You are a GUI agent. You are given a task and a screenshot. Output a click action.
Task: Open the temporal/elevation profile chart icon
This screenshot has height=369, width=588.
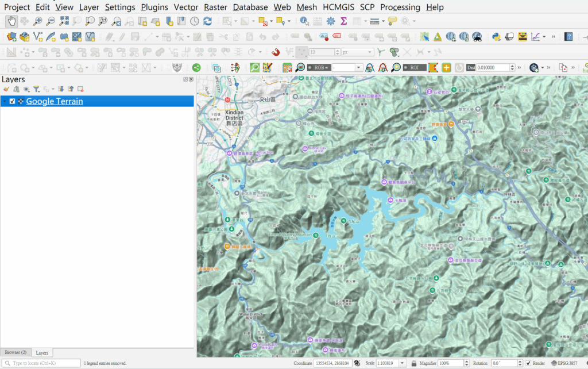536,36
